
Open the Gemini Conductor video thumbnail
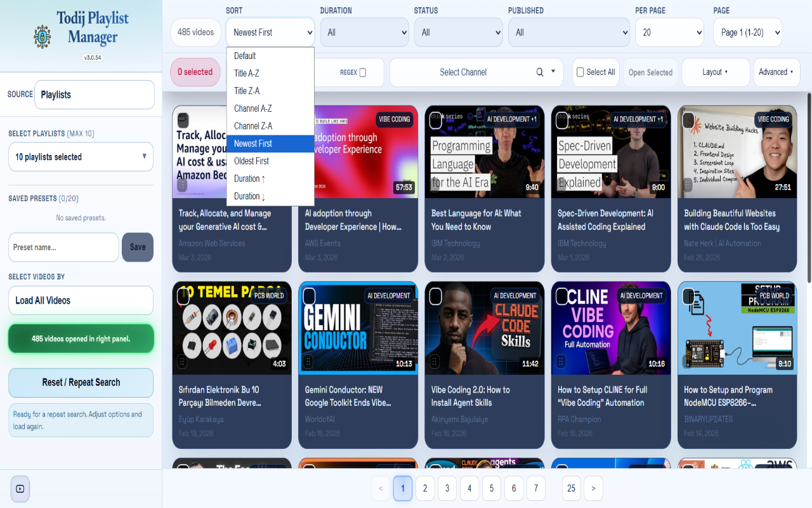358,328
